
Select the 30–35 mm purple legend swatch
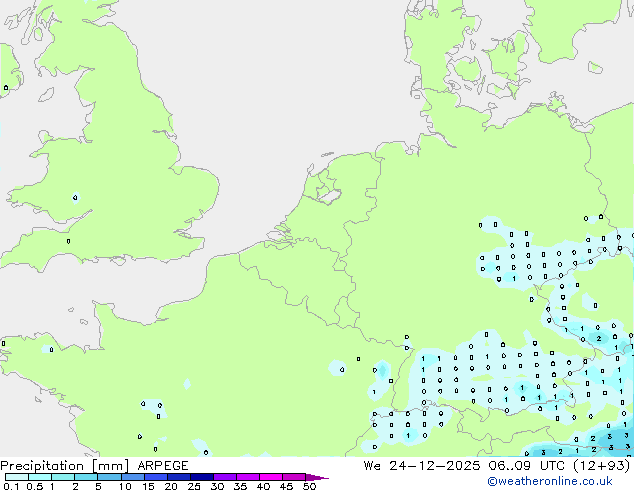(x=225, y=477)
